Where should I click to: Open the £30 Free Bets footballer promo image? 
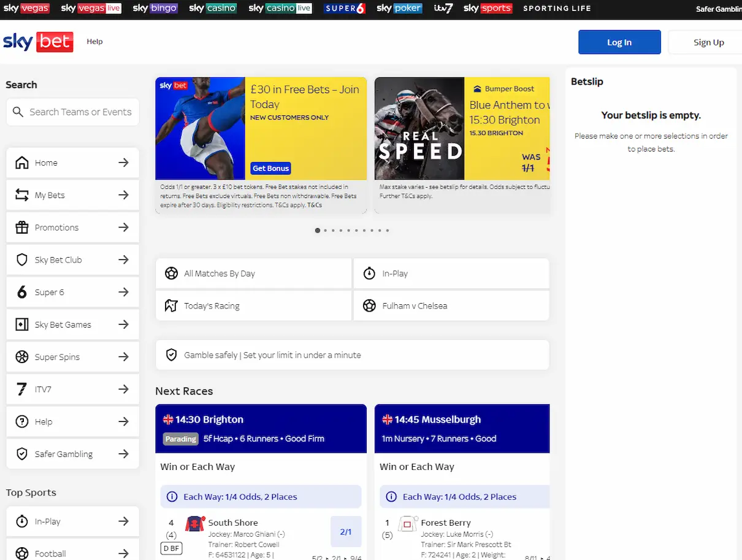point(200,128)
